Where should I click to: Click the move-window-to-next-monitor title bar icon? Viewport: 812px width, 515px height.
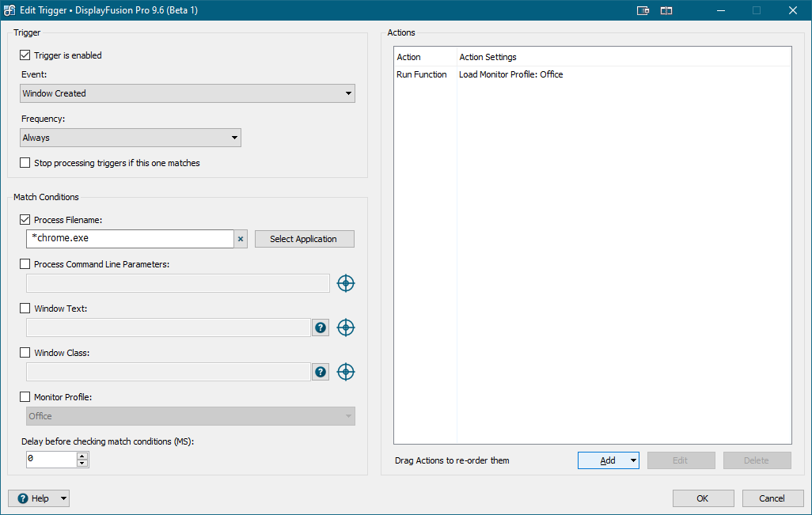tap(643, 10)
